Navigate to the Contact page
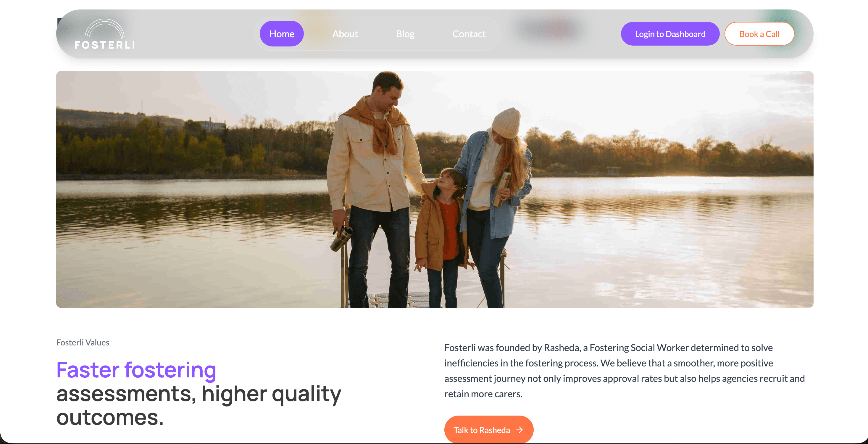Image resolution: width=868 pixels, height=444 pixels. coord(469,34)
